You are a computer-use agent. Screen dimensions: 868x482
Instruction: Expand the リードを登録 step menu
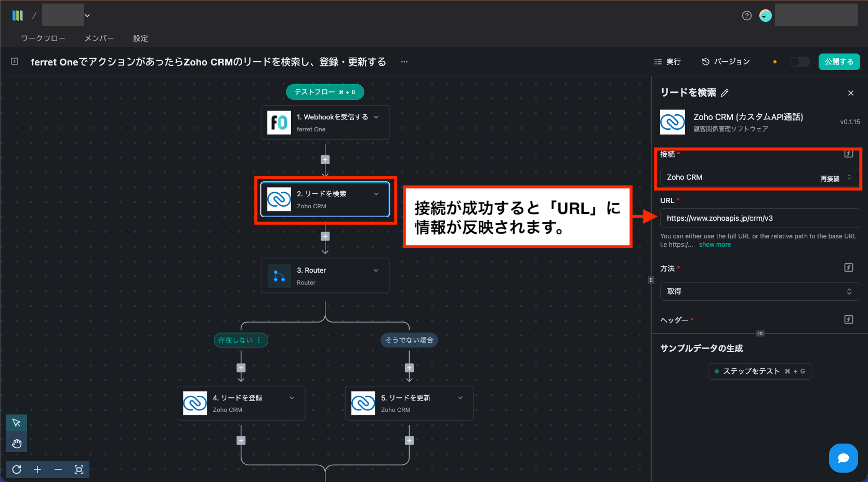pos(292,398)
